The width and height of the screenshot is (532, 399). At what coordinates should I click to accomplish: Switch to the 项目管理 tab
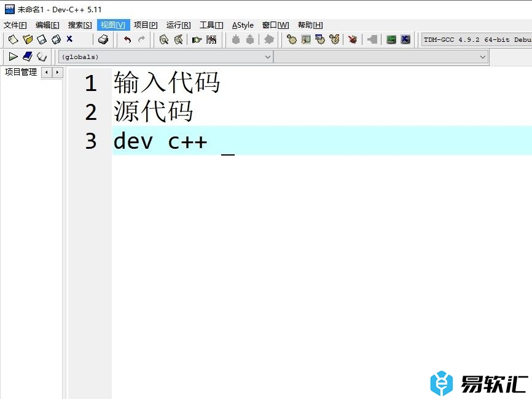tap(21, 72)
